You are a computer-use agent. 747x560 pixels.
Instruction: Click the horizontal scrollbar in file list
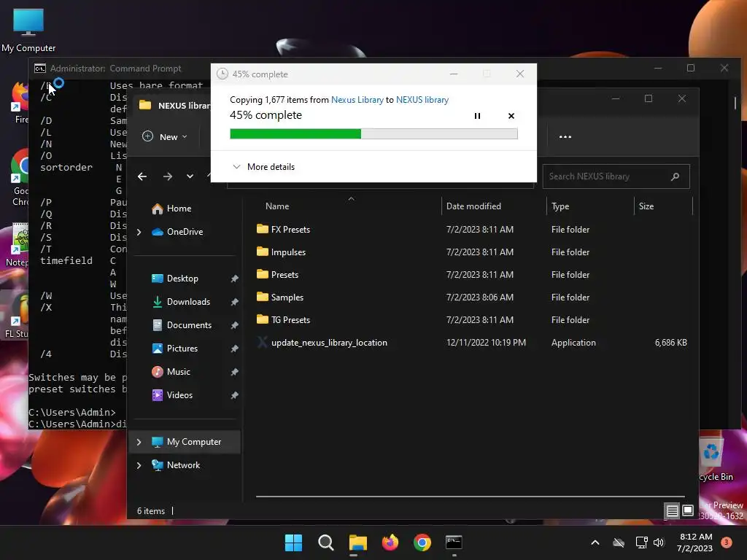click(x=471, y=497)
